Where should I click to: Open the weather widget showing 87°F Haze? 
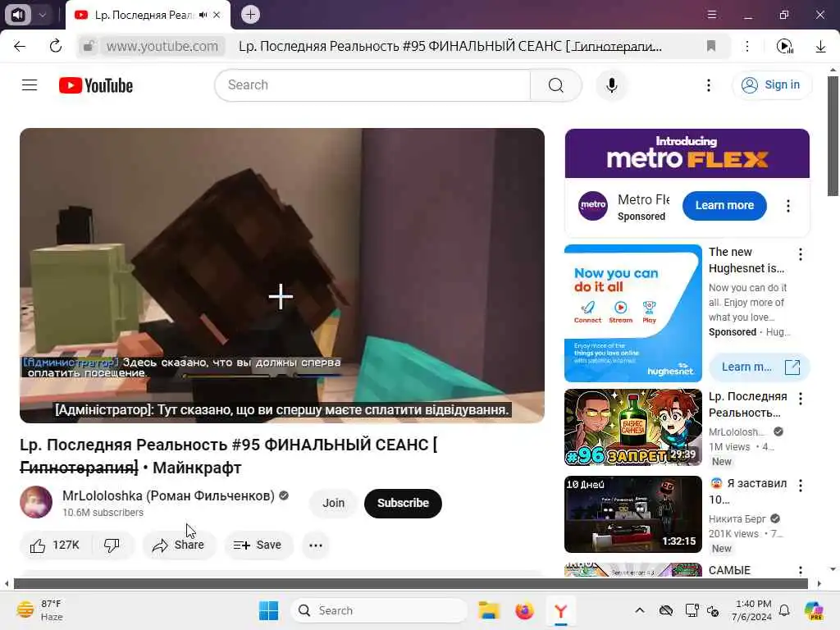40,610
